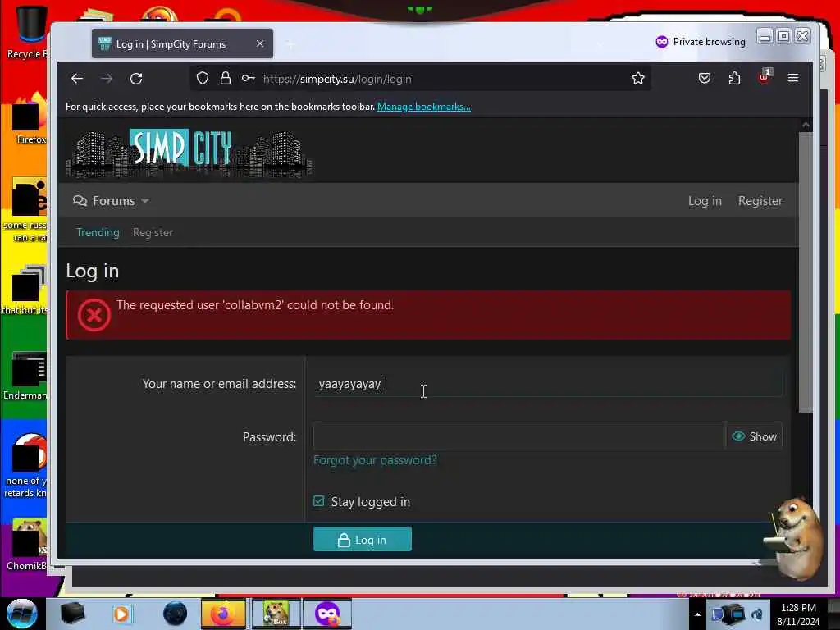Open the media player taskbar icon
Image resolution: width=840 pixels, height=630 pixels.
(x=121, y=614)
